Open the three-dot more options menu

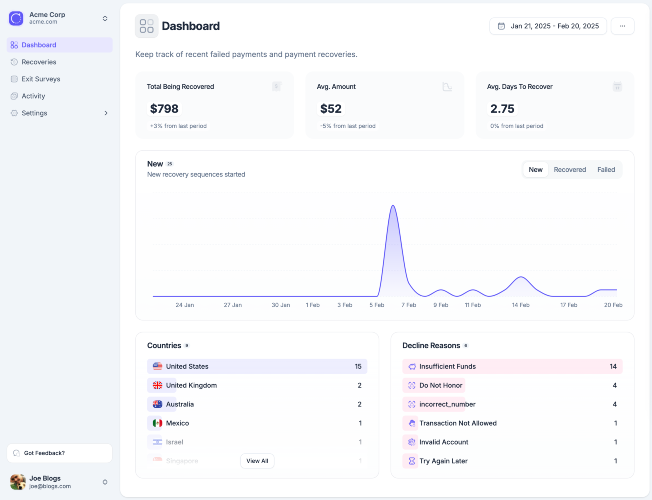click(x=622, y=26)
